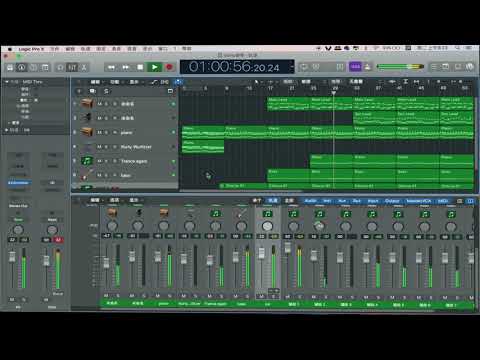The height and width of the screenshot is (360, 480).
Task: Mute the piano track in track header
Action: coord(99,132)
